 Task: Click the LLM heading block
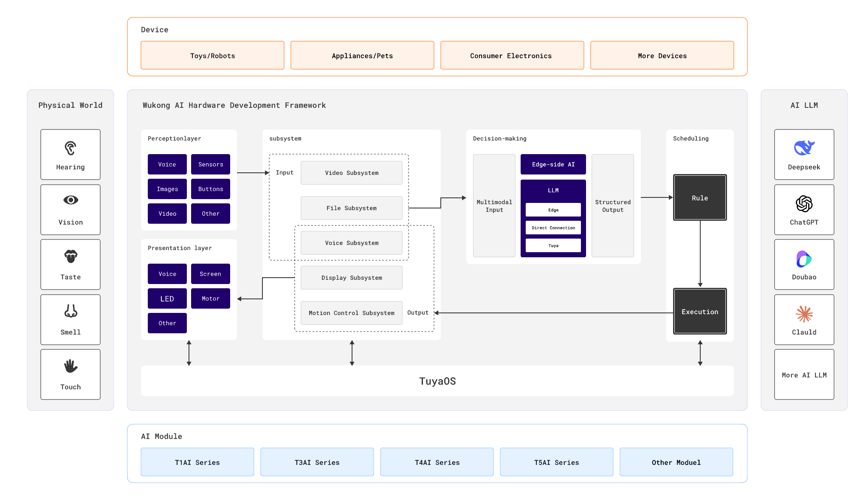(x=553, y=190)
